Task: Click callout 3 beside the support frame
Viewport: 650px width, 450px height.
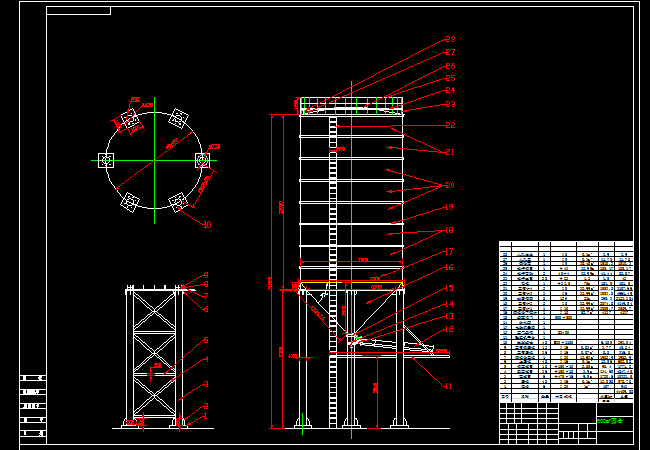Action: tap(206, 384)
